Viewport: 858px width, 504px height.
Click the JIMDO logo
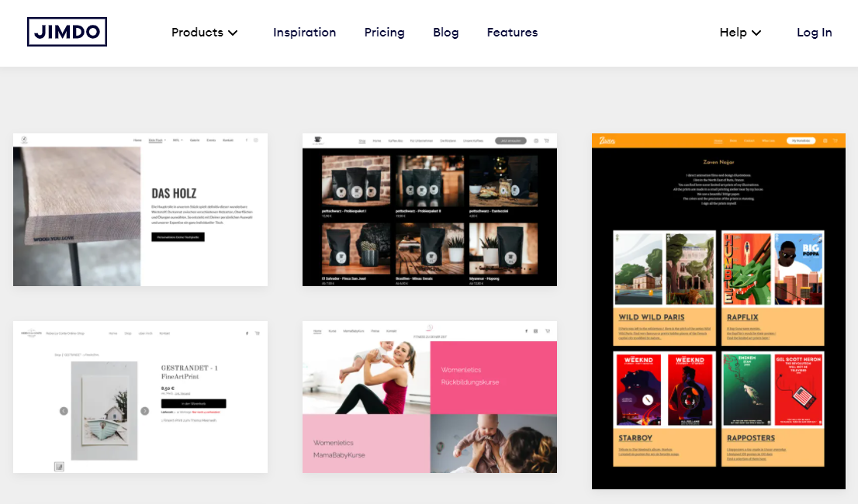67,32
